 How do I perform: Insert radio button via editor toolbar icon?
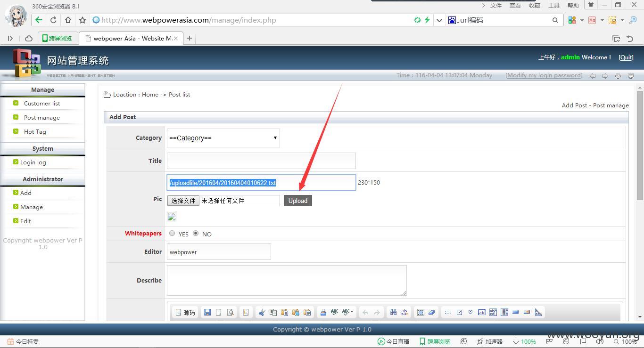pos(471,312)
